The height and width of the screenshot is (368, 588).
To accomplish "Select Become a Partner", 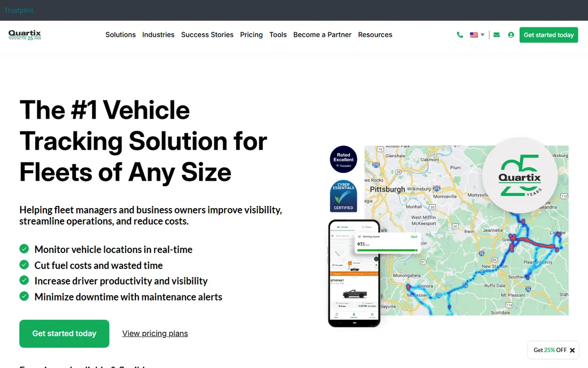I will [x=322, y=35].
